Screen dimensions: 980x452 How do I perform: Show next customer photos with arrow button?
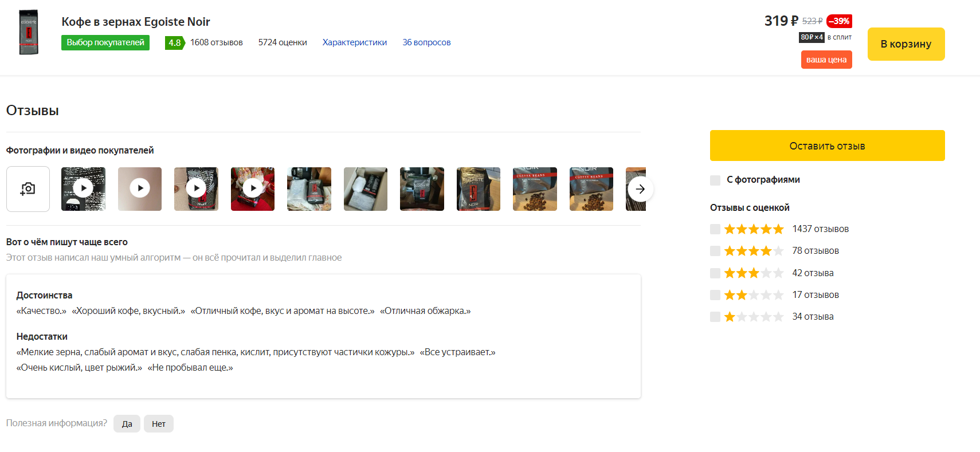click(x=640, y=189)
